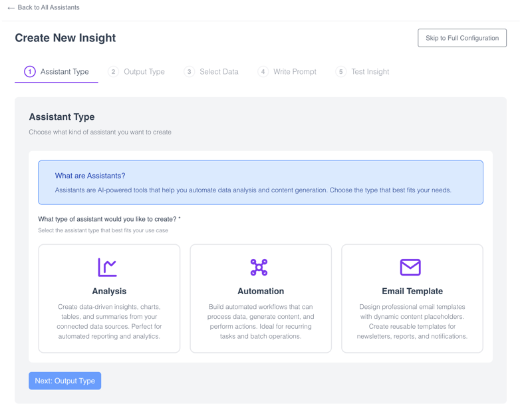Click step 3 circle icon
Viewport: 532px width, 414px height.
[x=190, y=72]
